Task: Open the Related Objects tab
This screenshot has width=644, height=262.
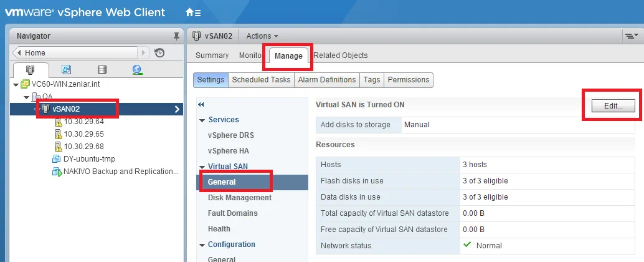Action: (x=341, y=56)
